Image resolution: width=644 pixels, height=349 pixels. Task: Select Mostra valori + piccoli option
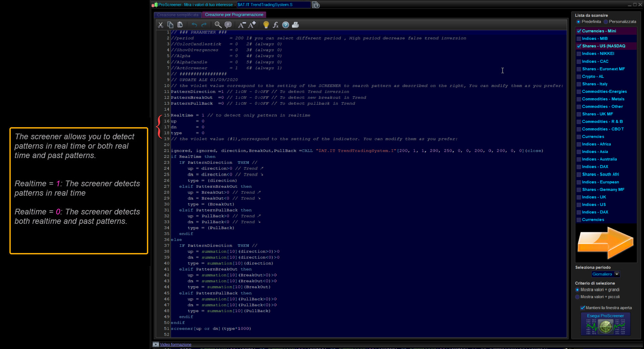577,297
